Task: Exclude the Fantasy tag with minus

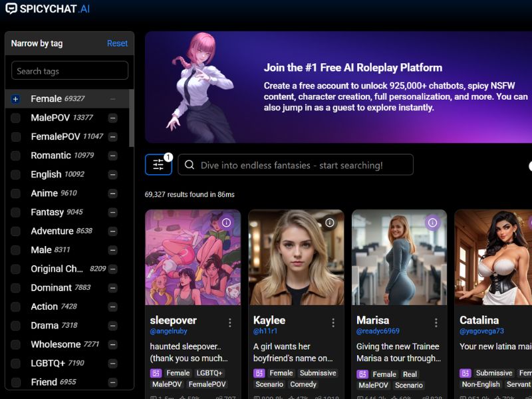Action: click(x=112, y=212)
